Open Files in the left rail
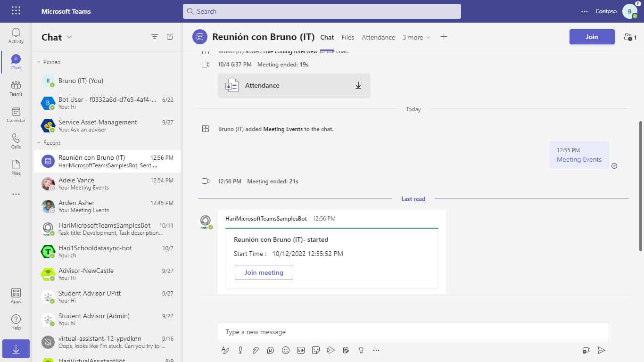644x362 pixels. (16, 167)
